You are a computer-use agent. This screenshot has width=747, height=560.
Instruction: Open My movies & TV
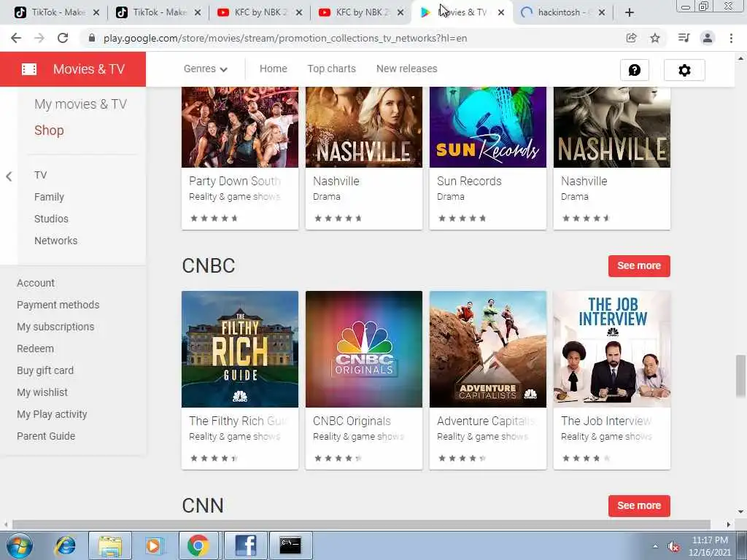coord(80,104)
